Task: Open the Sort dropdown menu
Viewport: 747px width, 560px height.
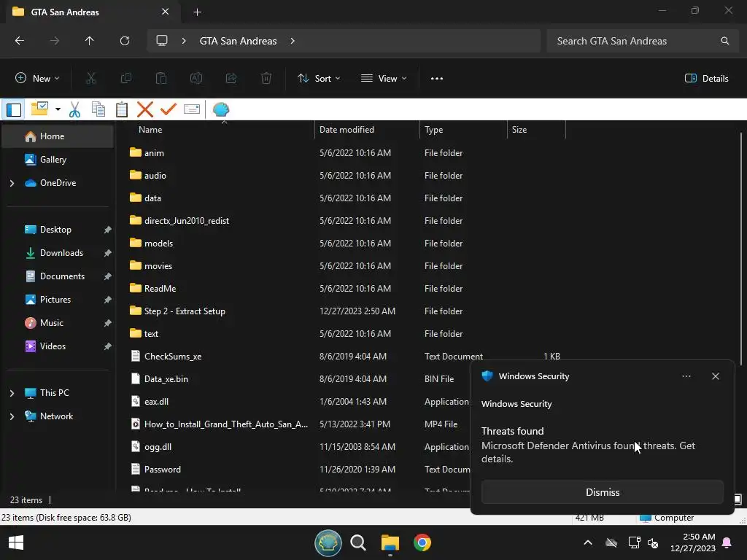Action: 319,79
